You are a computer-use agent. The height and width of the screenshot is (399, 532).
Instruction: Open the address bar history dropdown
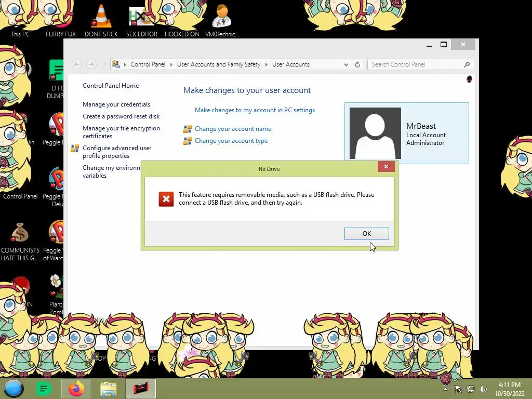(345, 64)
